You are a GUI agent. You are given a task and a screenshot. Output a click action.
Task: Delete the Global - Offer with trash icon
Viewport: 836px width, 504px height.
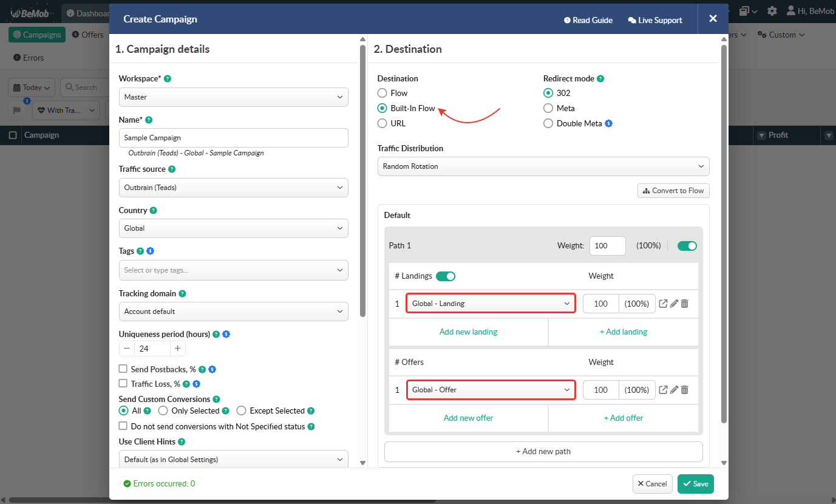684,390
